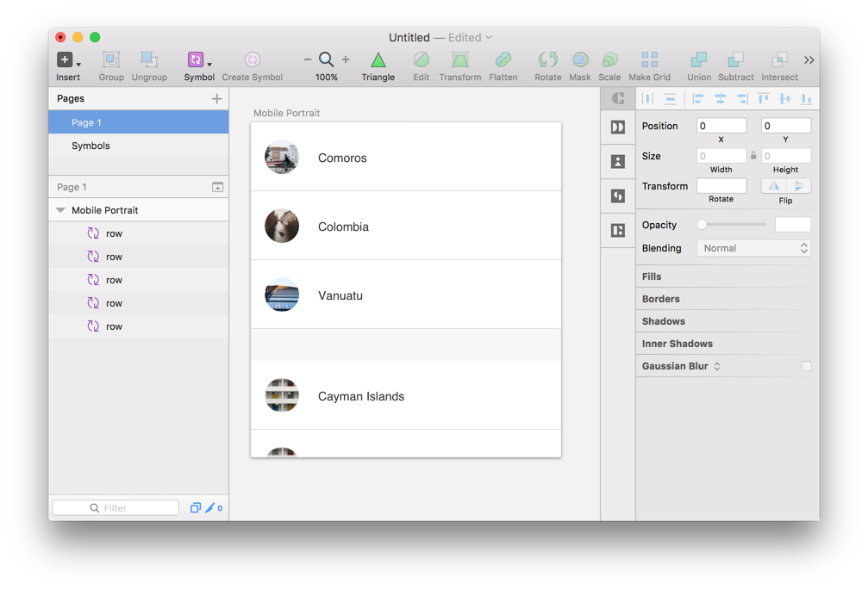Select the Cayman Islands row

406,395
